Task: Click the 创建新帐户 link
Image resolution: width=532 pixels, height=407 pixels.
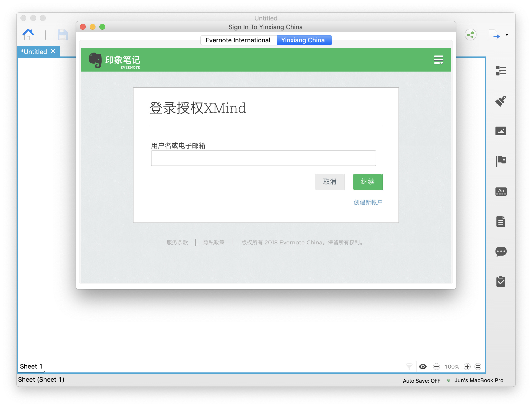Action: (x=368, y=202)
